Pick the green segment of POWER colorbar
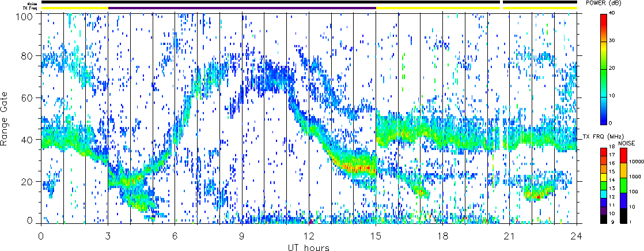This screenshot has height=251, width=644. 604,83
